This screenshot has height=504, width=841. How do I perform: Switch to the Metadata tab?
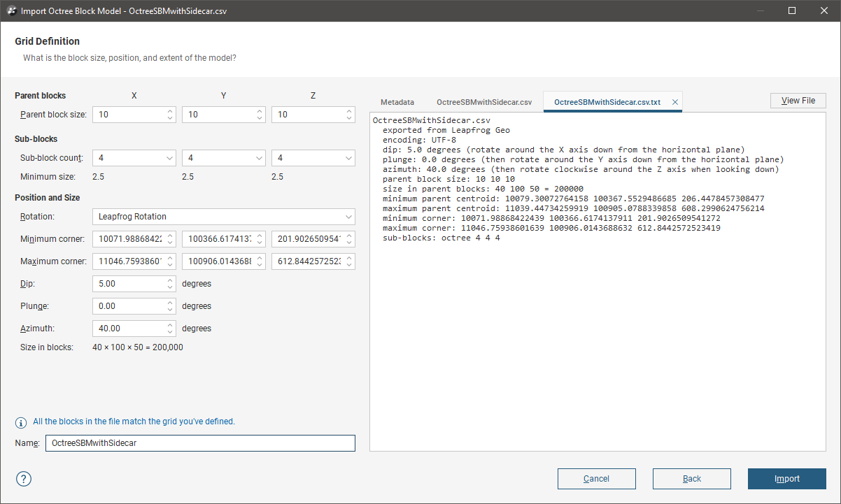[x=397, y=102]
